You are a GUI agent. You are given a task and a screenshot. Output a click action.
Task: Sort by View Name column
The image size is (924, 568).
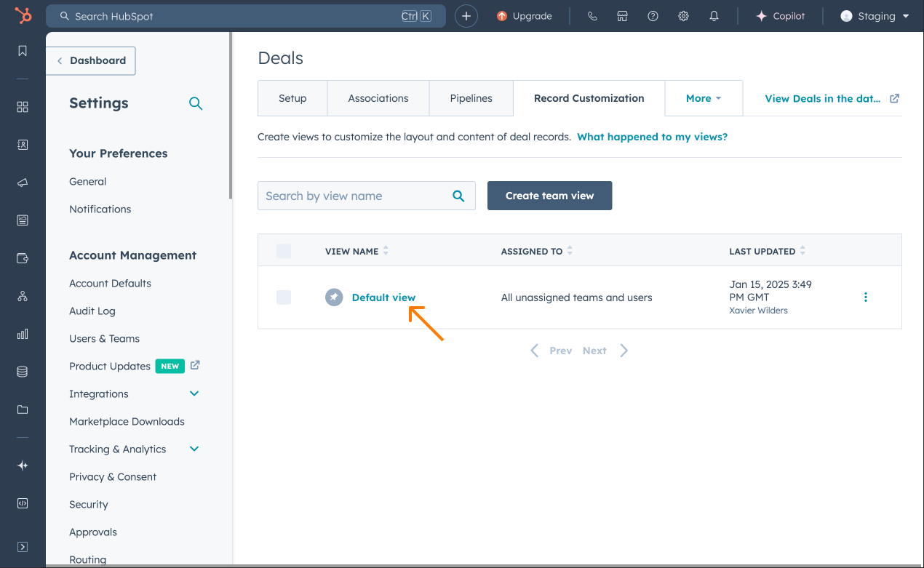[357, 251]
